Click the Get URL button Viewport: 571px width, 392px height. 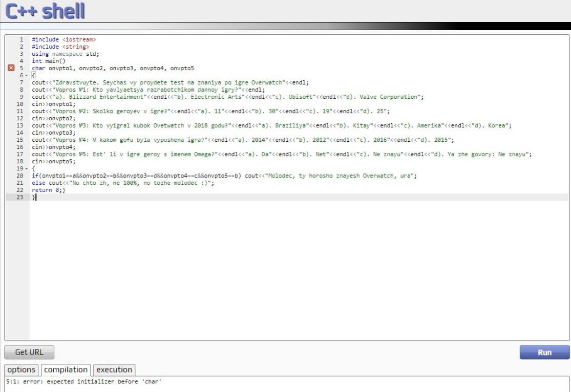coord(29,352)
